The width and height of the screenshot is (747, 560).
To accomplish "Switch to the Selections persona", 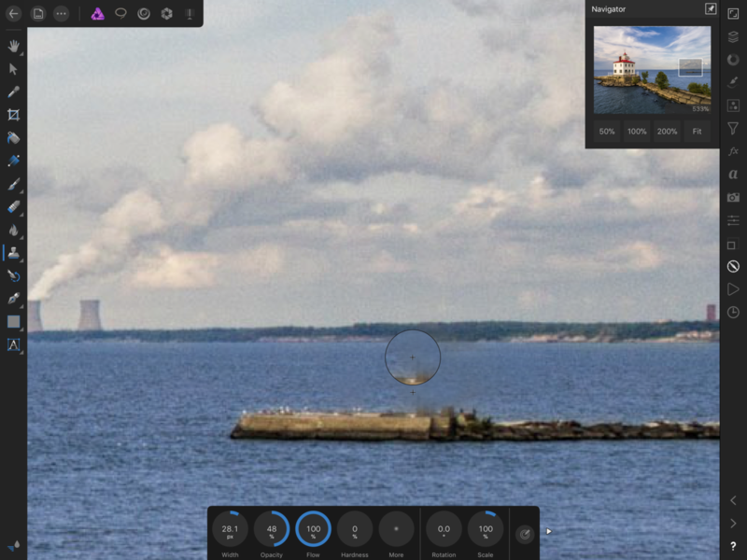I will pos(120,14).
